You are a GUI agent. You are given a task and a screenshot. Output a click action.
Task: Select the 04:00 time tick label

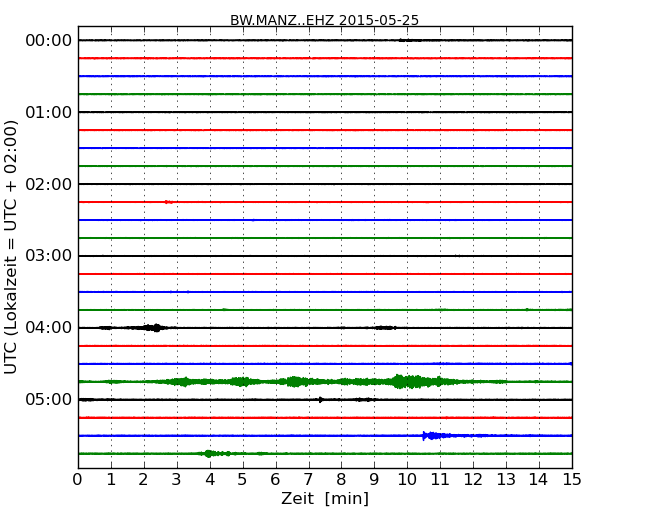(48, 328)
